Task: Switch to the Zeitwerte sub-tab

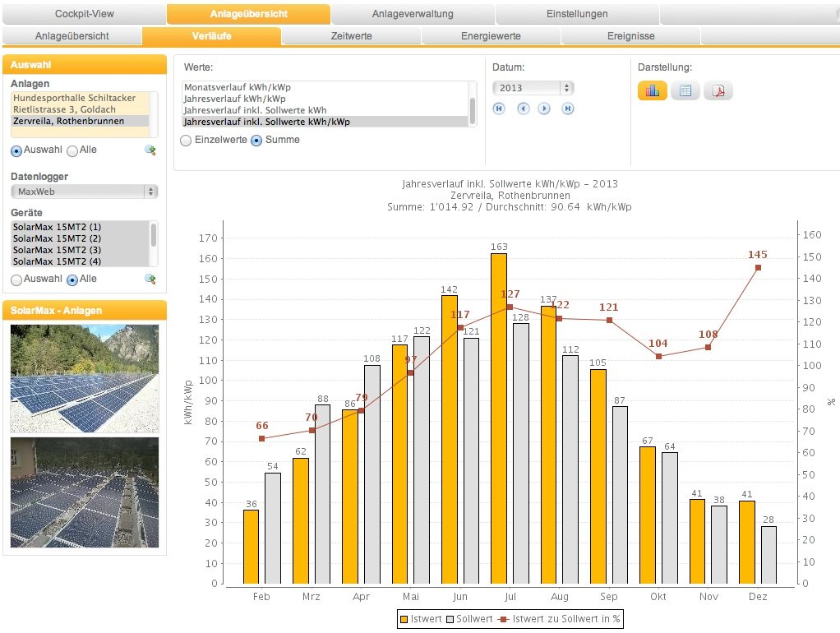Action: (x=352, y=36)
